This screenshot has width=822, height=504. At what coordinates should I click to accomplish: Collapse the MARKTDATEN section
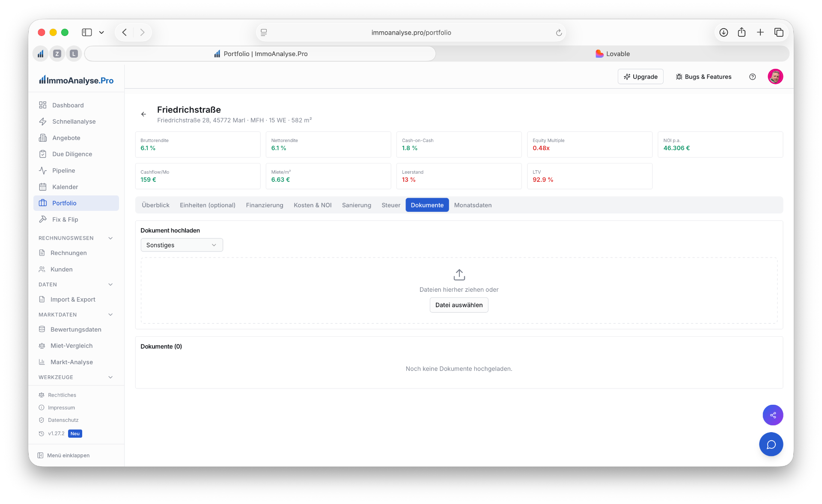click(x=110, y=314)
